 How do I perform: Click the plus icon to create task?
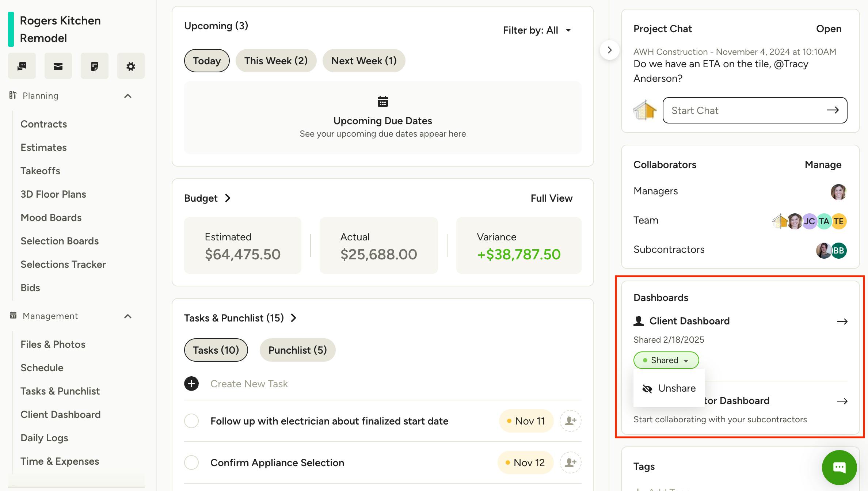tap(191, 384)
